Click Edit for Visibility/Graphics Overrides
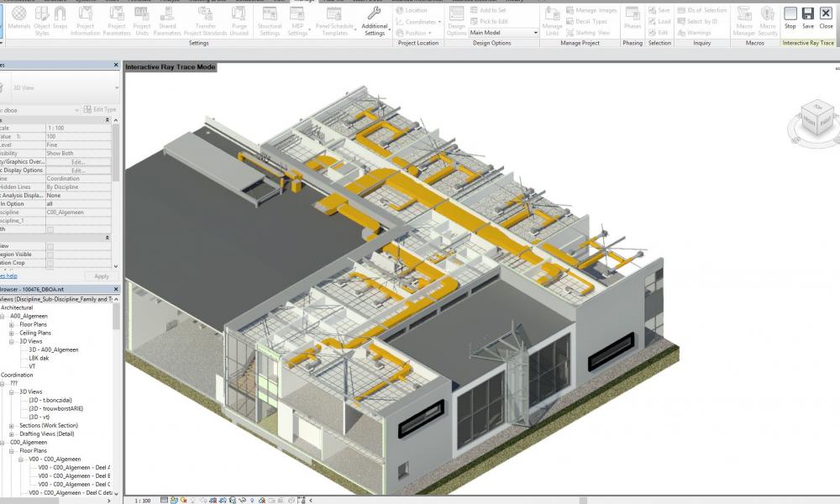The height and width of the screenshot is (504, 840). [x=77, y=162]
